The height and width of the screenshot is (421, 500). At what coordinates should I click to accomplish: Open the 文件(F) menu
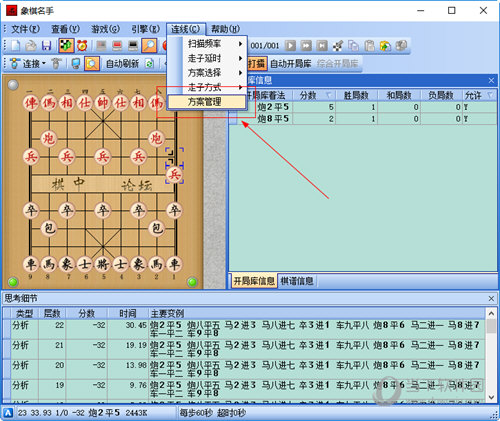click(x=25, y=29)
